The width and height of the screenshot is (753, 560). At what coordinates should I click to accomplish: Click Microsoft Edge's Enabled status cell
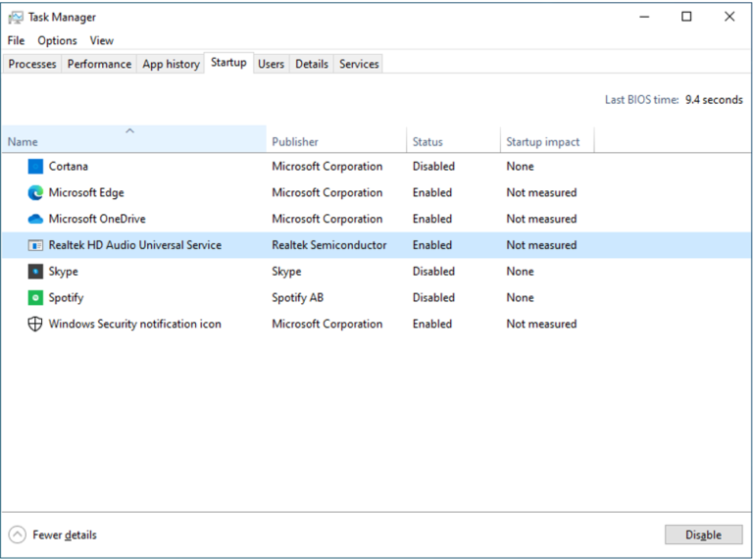[432, 193]
